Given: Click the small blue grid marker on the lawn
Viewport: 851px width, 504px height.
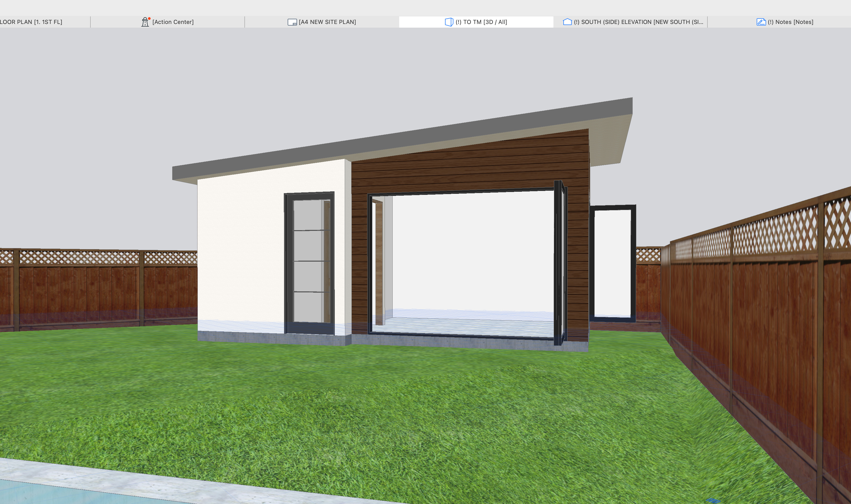Looking at the screenshot, I should coord(713,500).
